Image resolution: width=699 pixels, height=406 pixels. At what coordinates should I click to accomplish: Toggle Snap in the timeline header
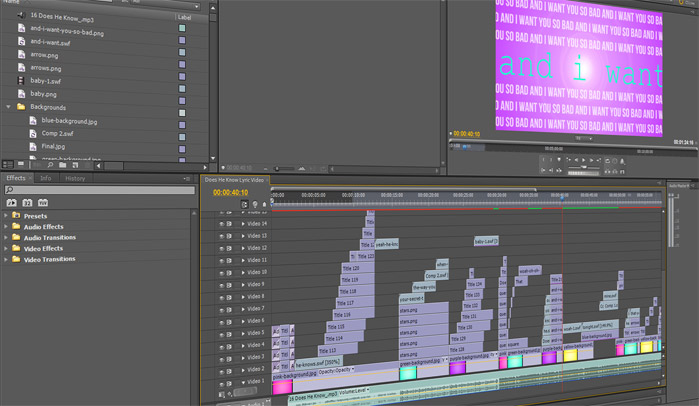coord(244,204)
